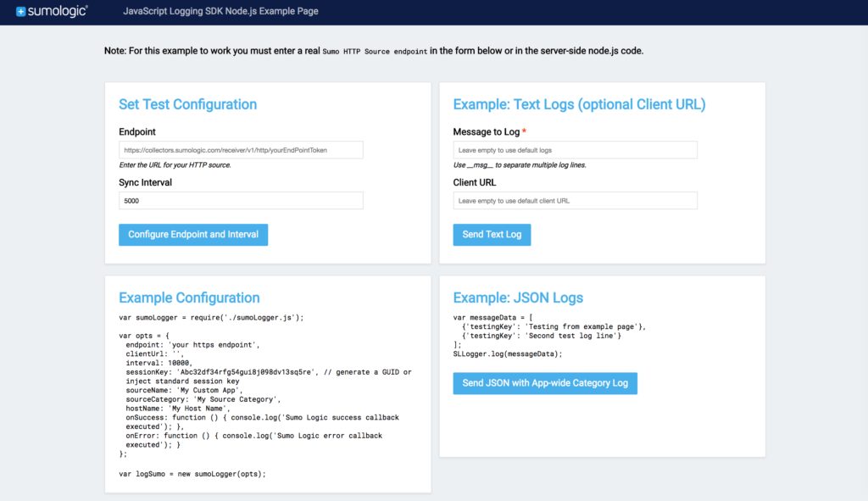Click code line 'Testing from example page'
Screen dimensions: 868x501
pos(554,326)
